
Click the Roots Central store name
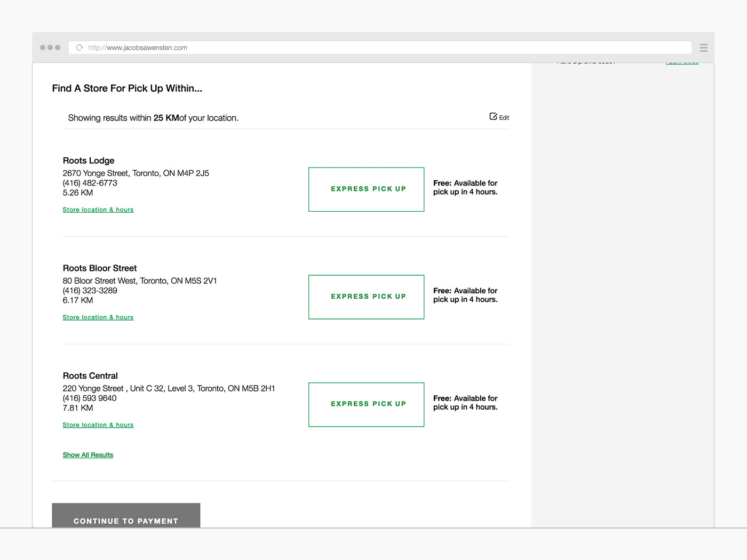[x=90, y=376]
